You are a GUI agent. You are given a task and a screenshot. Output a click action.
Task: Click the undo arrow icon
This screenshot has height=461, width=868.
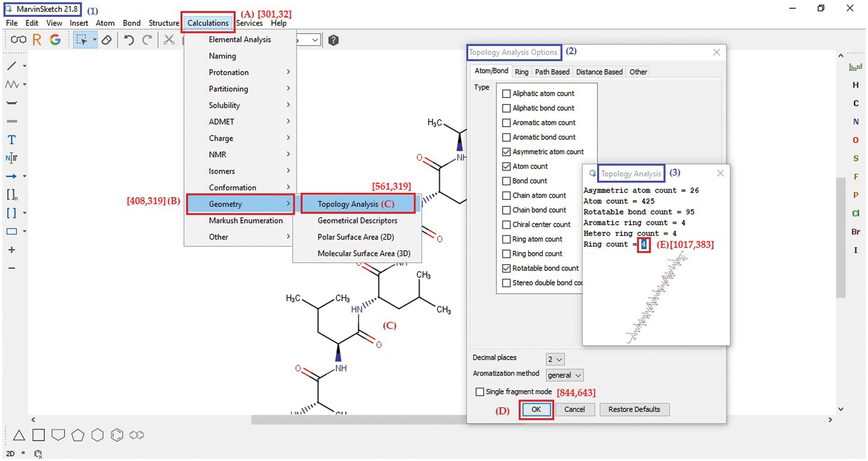coord(129,41)
